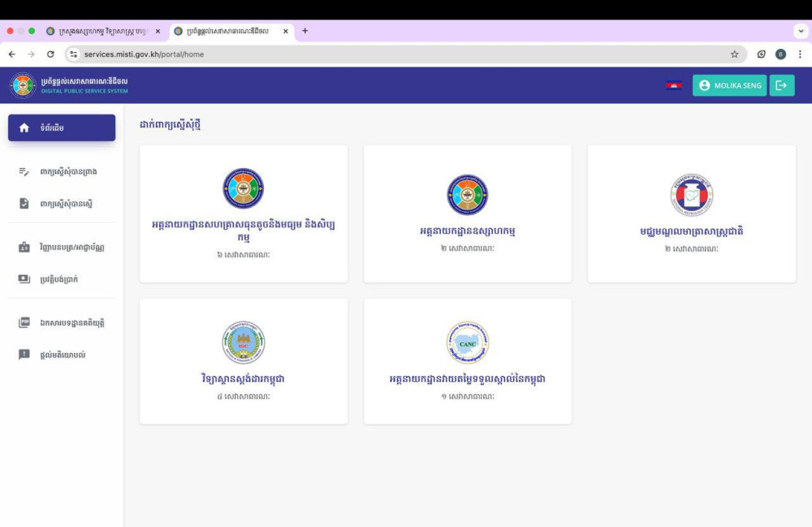Click the feedback speech-bubble icon in sidebar
The height and width of the screenshot is (527, 812).
tap(24, 355)
